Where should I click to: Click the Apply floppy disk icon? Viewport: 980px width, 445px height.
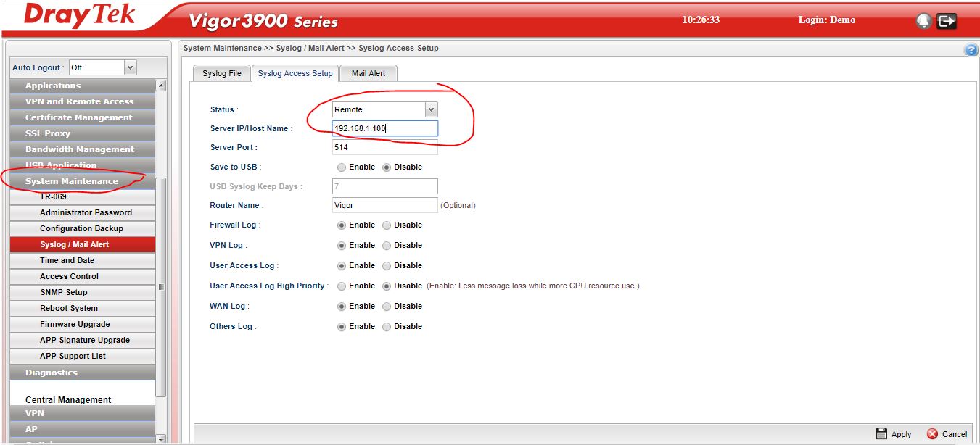(881, 433)
